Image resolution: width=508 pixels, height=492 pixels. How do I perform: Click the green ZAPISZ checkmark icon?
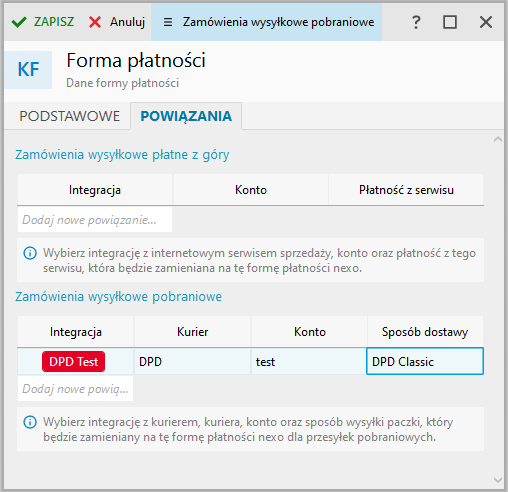pos(19,22)
